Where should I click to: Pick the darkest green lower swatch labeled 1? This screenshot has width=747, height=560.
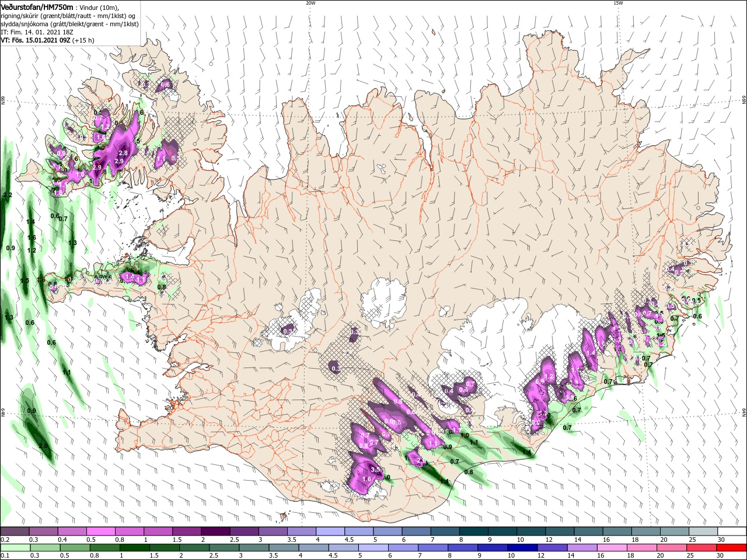click(134, 548)
